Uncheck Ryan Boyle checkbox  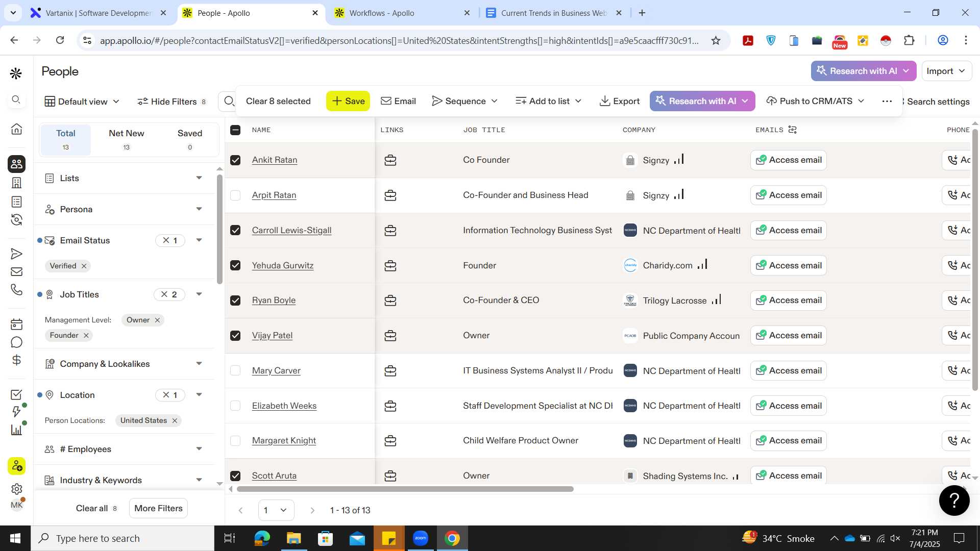[235, 300]
